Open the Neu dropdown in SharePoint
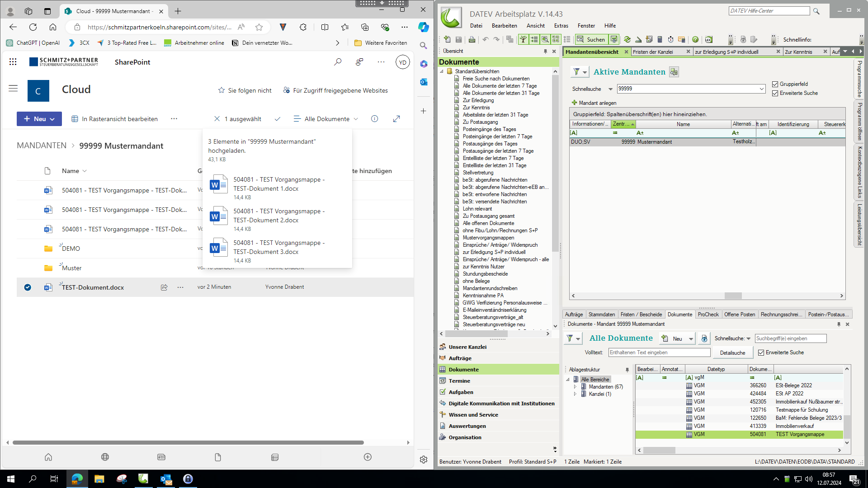 39,119
